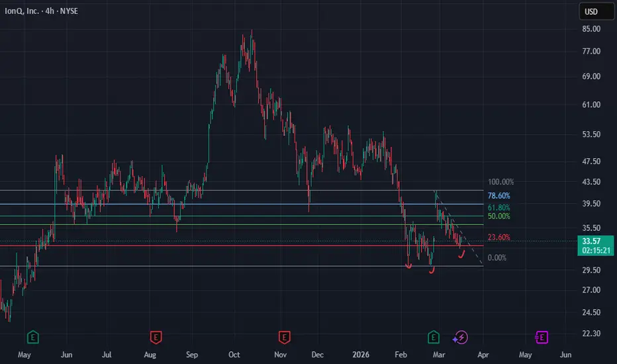Click the 24.50 price scale label
Screen dimensions: 617x364
pyautogui.click(x=591, y=312)
